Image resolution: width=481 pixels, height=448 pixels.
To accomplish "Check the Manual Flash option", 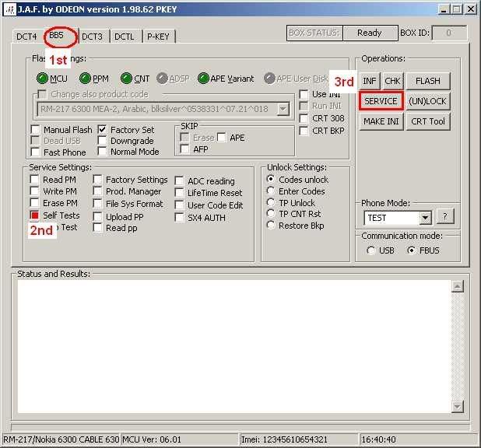I will (35, 129).
